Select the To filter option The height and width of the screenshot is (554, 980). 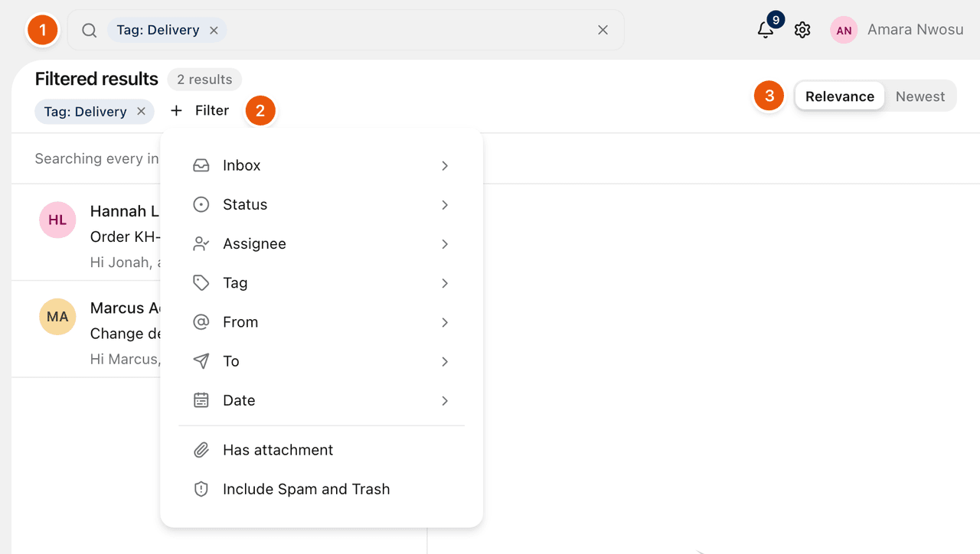coord(322,361)
